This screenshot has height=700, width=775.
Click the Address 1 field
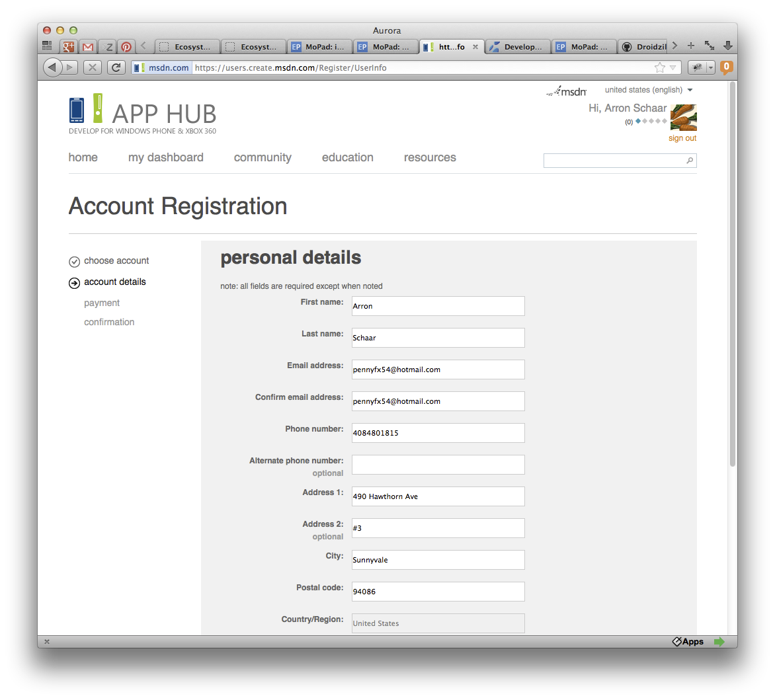pos(438,496)
